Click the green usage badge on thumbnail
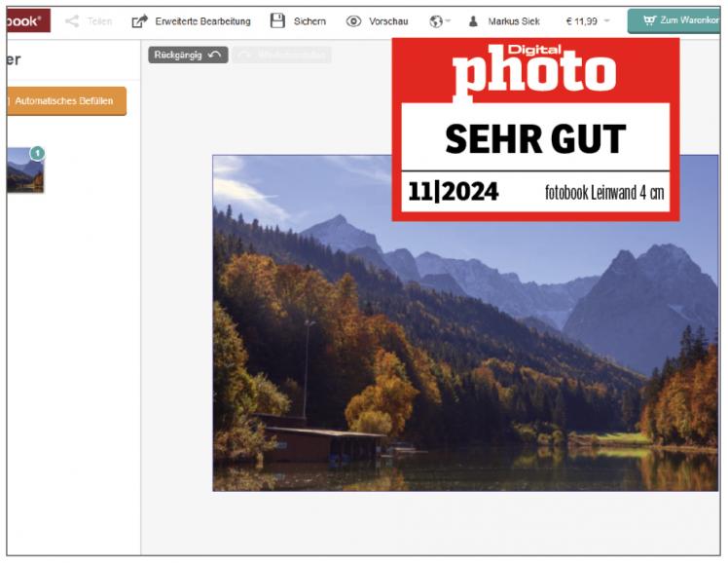 pos(37,153)
